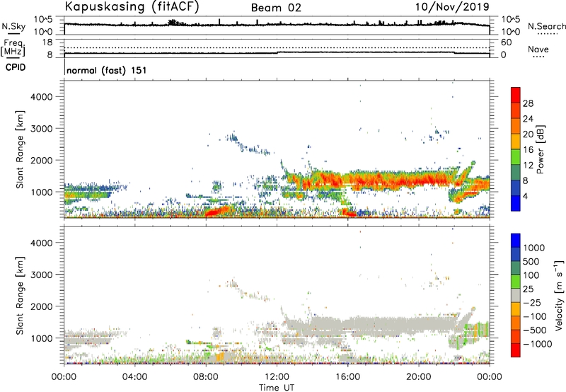Screen dimensions: 566x392
Task: Click the -1000 label on the velocity colorbar
Action: 537,344
